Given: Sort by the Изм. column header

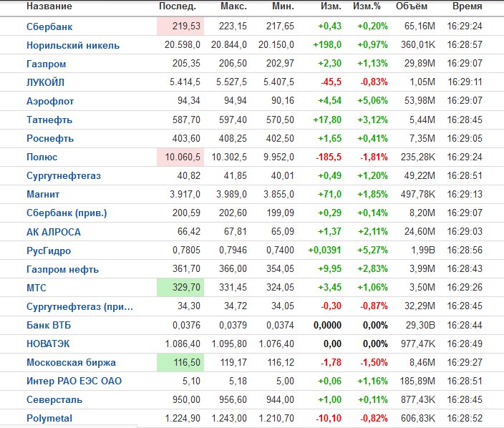Looking at the screenshot, I should [x=331, y=6].
